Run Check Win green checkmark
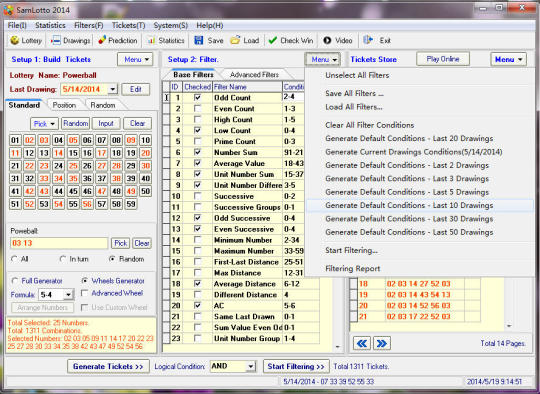 pyautogui.click(x=273, y=40)
